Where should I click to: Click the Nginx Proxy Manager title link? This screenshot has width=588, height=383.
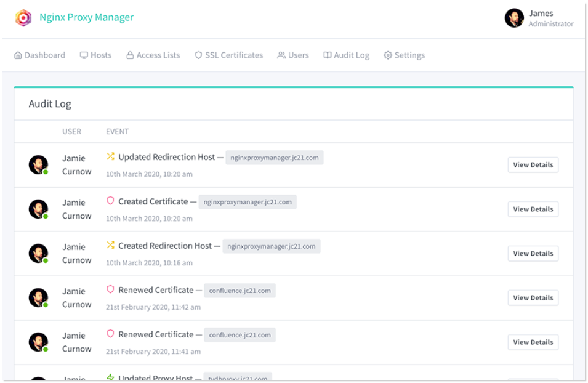coord(86,17)
